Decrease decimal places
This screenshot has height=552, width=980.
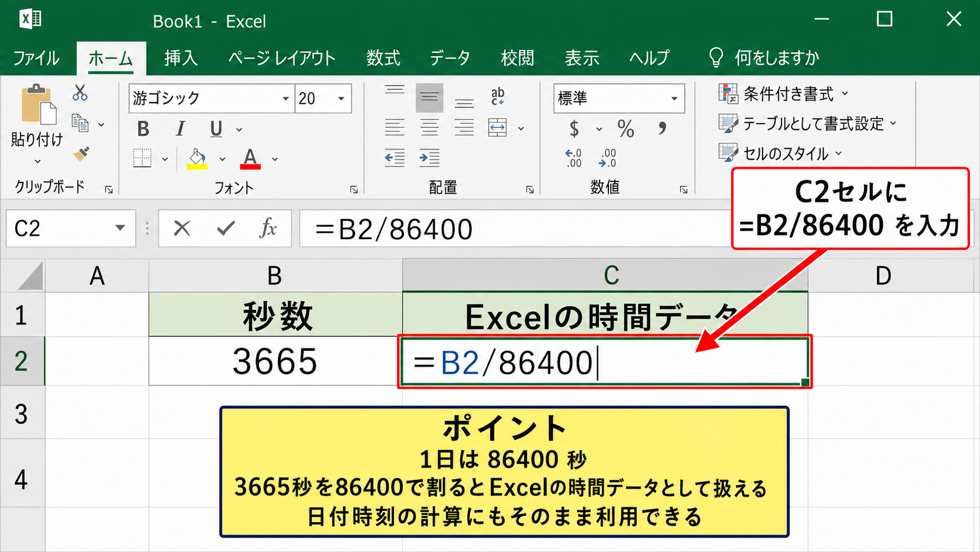(608, 158)
